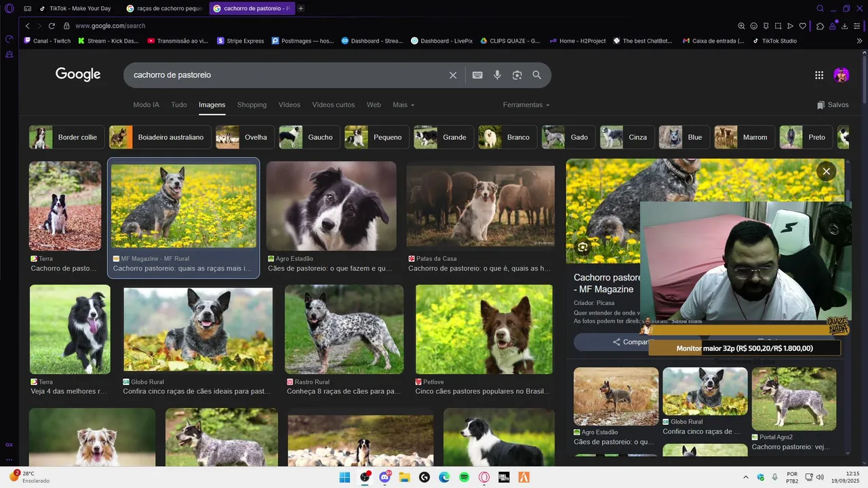Open the Petlove brown collie thumbnail

click(x=484, y=329)
